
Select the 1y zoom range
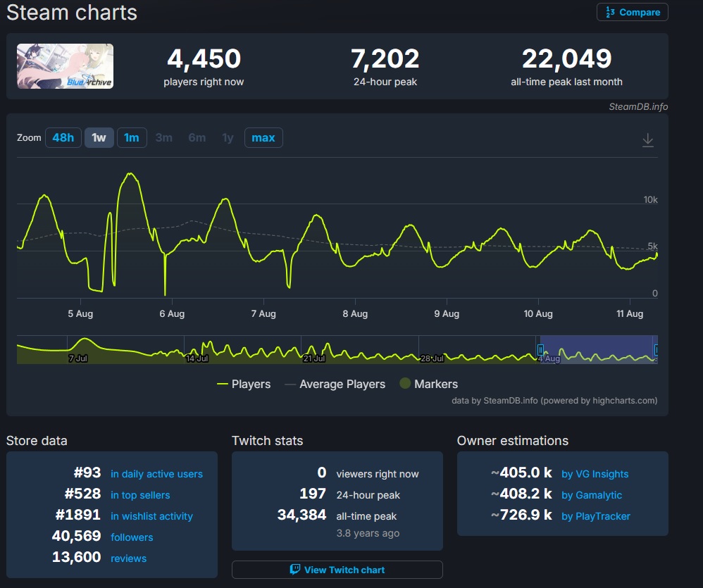pos(228,137)
